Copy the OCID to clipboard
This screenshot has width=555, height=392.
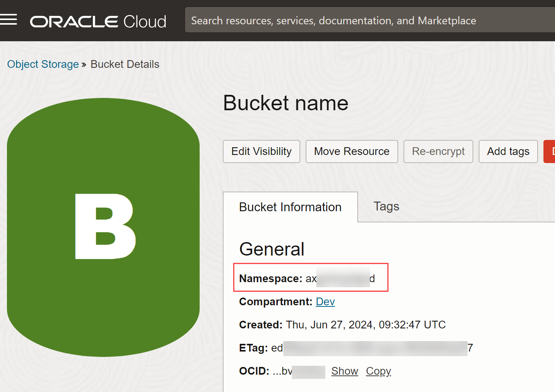[x=378, y=371]
